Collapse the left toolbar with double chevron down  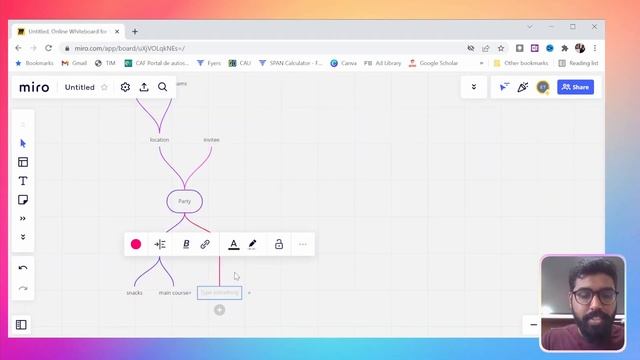point(23,237)
